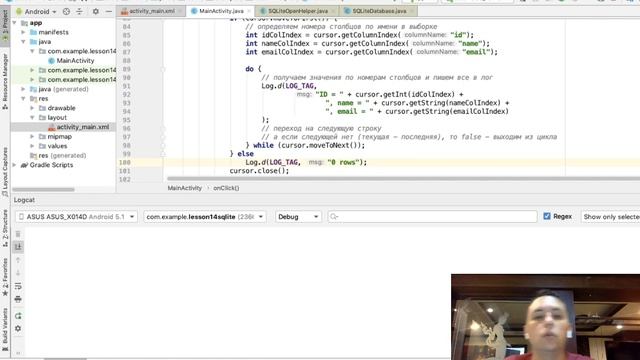Click the Logcat panel title
640x360 pixels.
24,200
